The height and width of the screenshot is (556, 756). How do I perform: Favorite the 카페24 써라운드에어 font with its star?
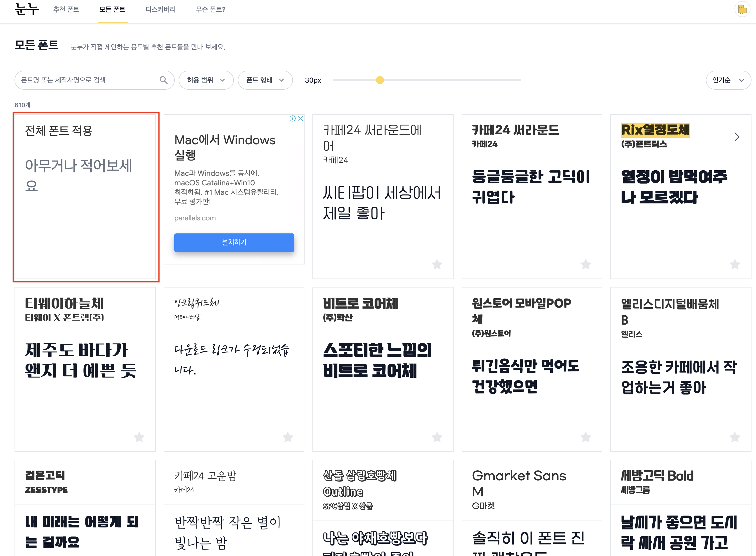click(437, 264)
